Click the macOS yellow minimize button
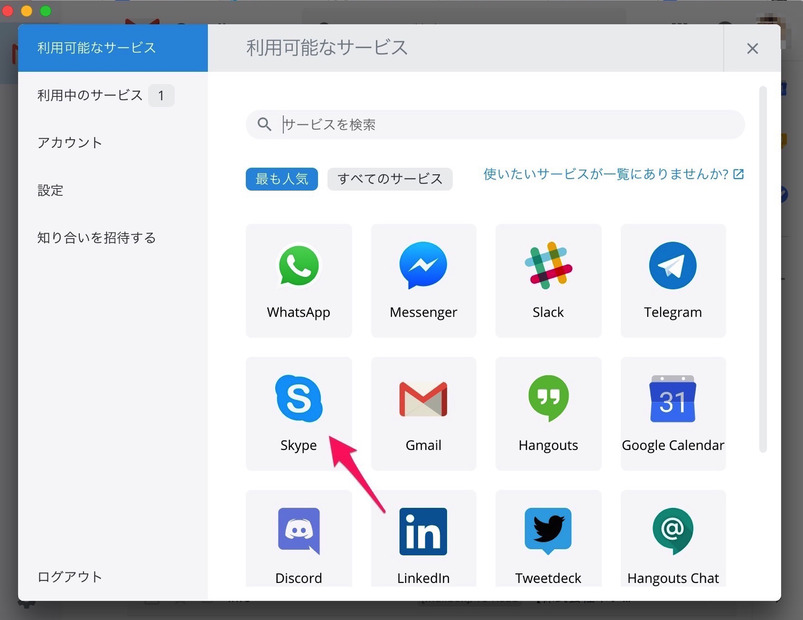803x620 pixels. tap(27, 11)
